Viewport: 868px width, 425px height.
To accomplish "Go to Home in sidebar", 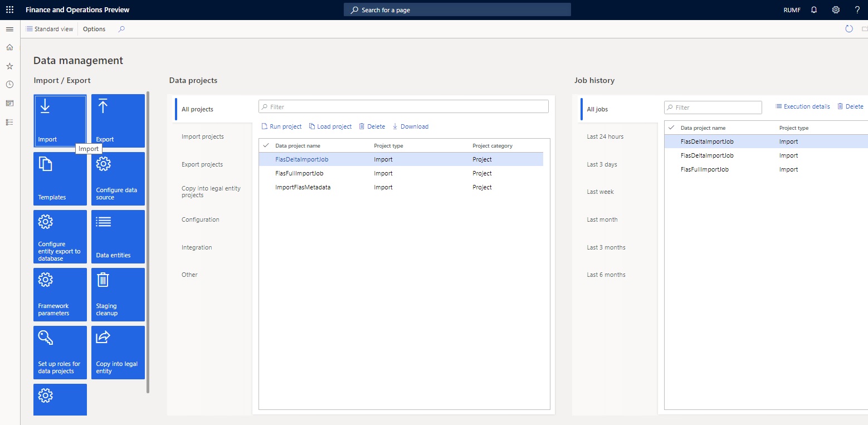I will click(9, 47).
